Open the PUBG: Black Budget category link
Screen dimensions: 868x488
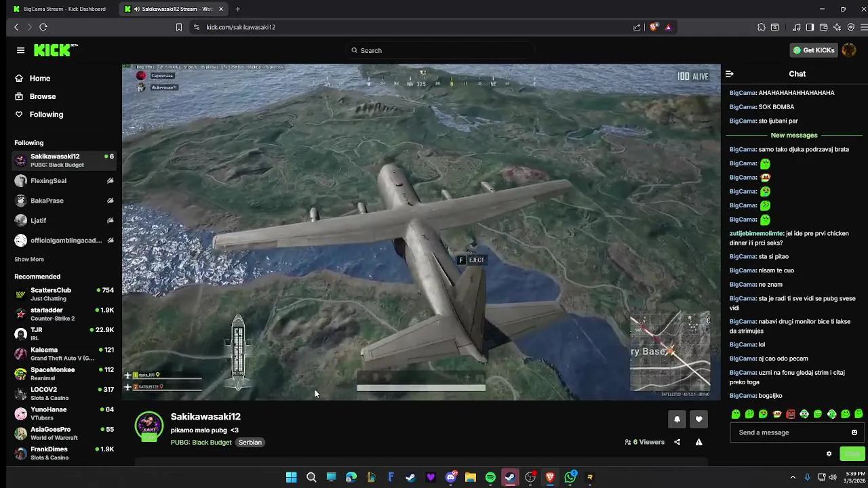tap(201, 442)
